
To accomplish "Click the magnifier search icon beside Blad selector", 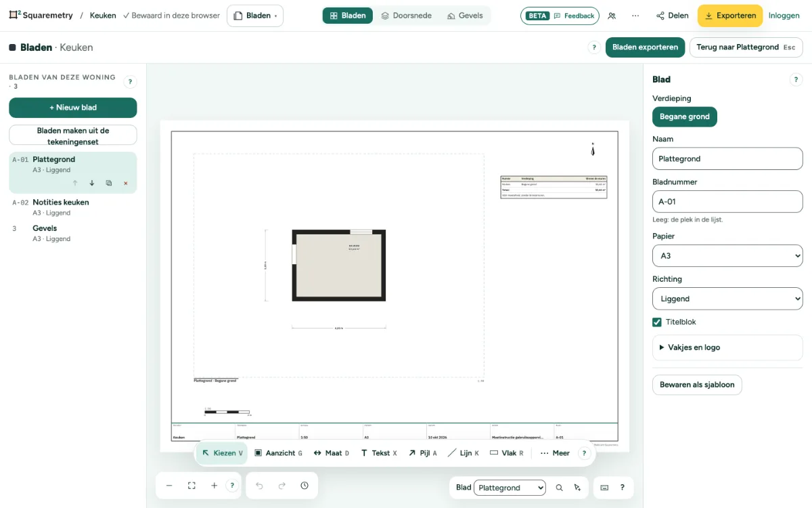I will coord(559,488).
